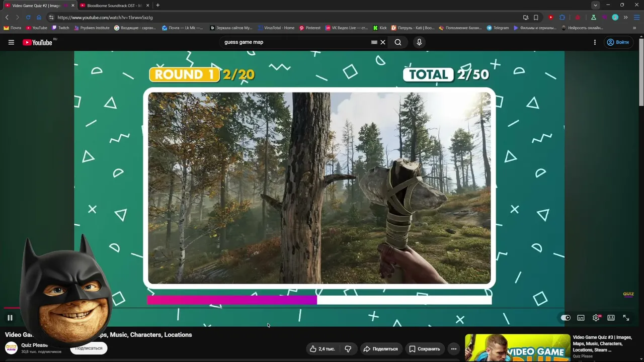Open the extensions puzzle icon
This screenshot has height=362, width=644.
click(x=562, y=18)
